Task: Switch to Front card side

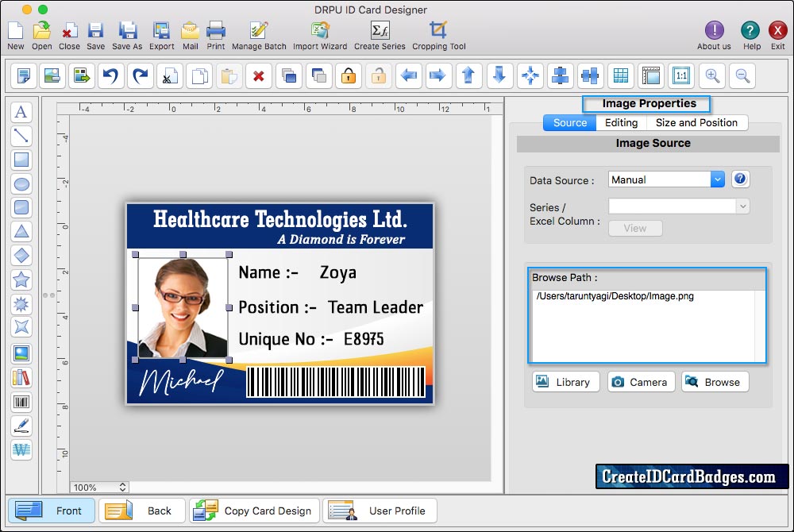Action: pyautogui.click(x=52, y=511)
